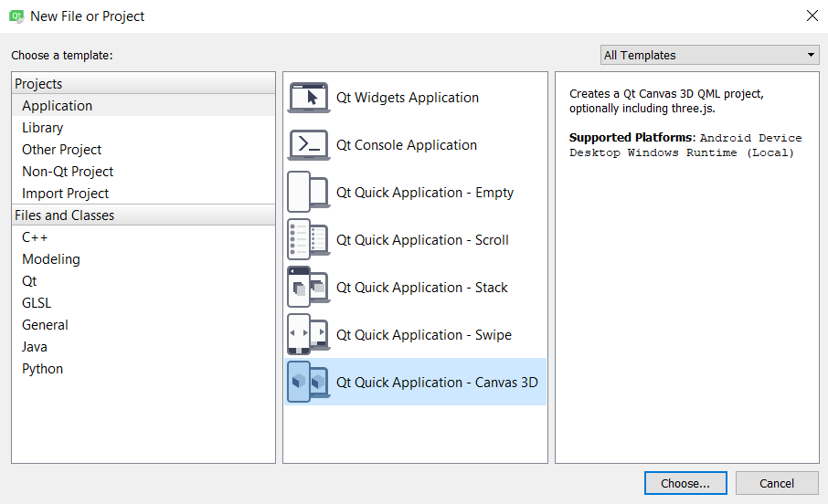Select the Java files category
This screenshot has height=504, width=828.
pos(143,347)
